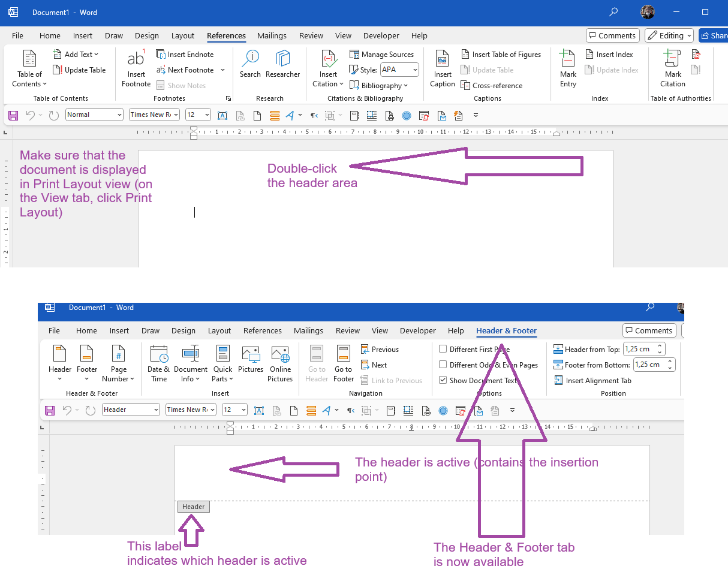This screenshot has height=578, width=728.
Task: Open the Header & Footer contextual tab
Action: (x=506, y=330)
